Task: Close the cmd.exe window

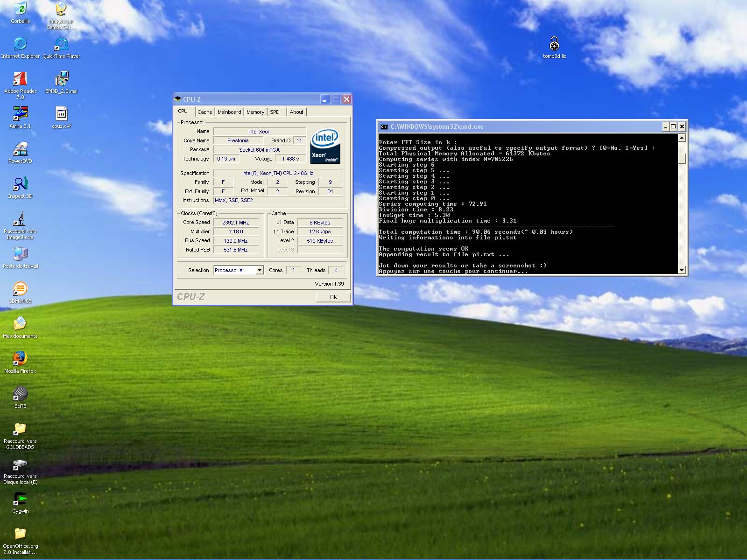Action: [682, 126]
